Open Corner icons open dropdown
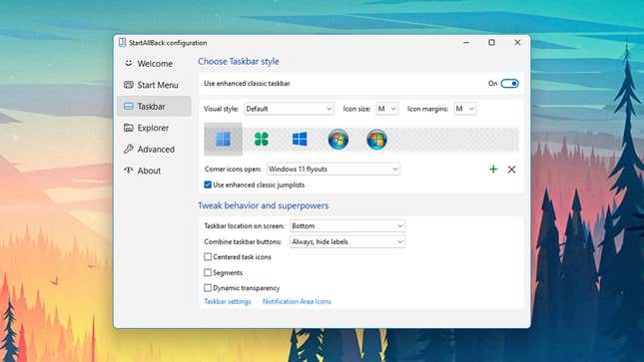Screen dimensions: 644x362 (333, 170)
